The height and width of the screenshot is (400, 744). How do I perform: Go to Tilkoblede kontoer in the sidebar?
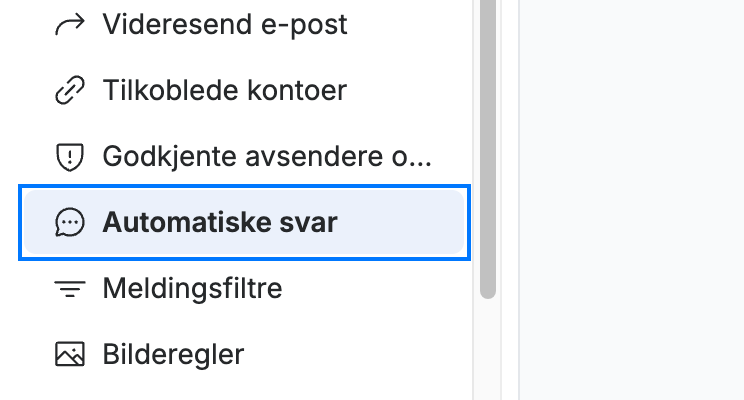click(244, 90)
